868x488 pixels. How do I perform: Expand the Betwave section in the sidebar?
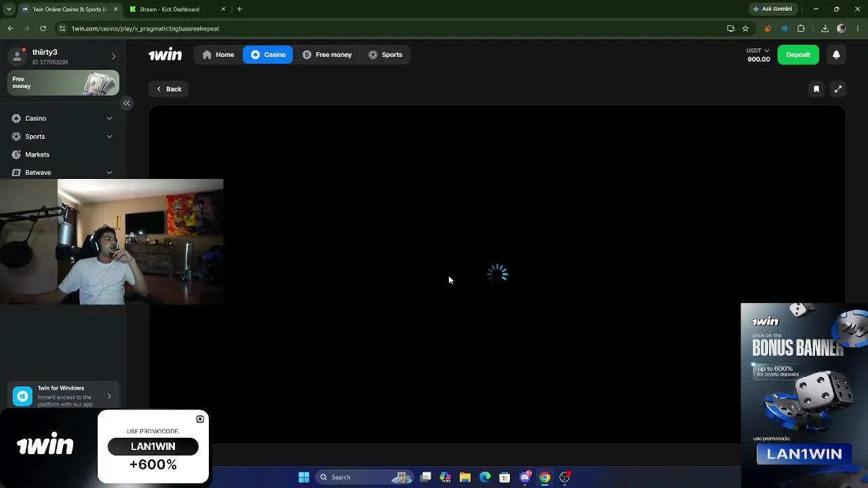click(x=109, y=173)
